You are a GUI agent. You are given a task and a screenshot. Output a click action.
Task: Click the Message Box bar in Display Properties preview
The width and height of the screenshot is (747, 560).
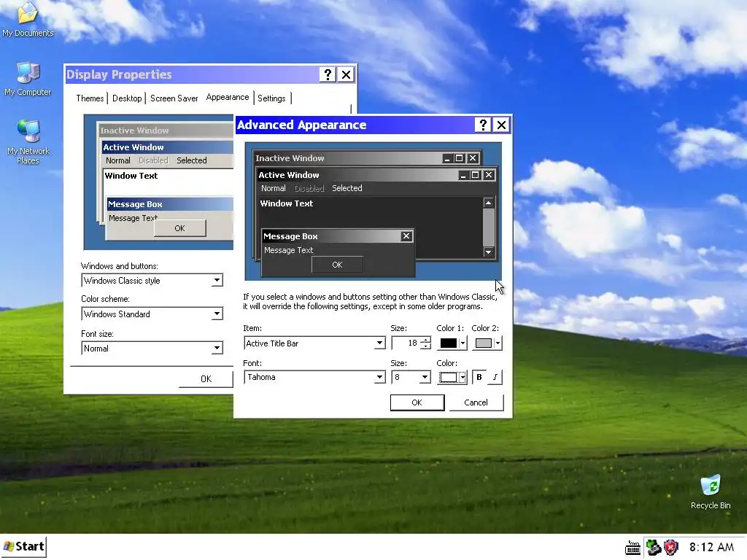point(170,204)
